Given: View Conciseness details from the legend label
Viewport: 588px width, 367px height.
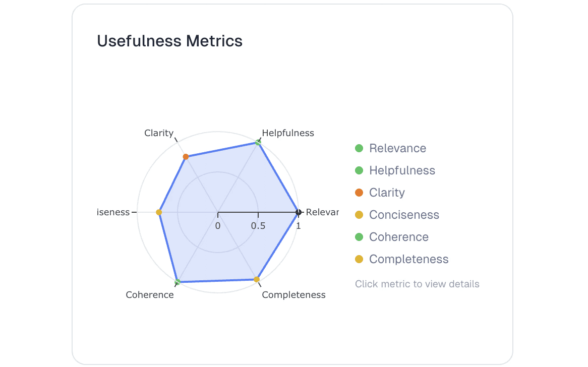Looking at the screenshot, I should pyautogui.click(x=404, y=215).
